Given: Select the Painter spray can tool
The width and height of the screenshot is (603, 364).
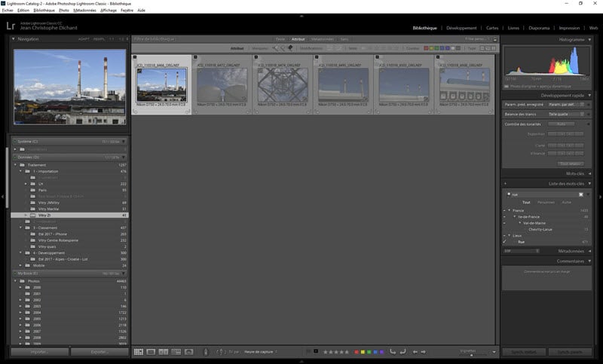Looking at the screenshot, I should [206, 352].
